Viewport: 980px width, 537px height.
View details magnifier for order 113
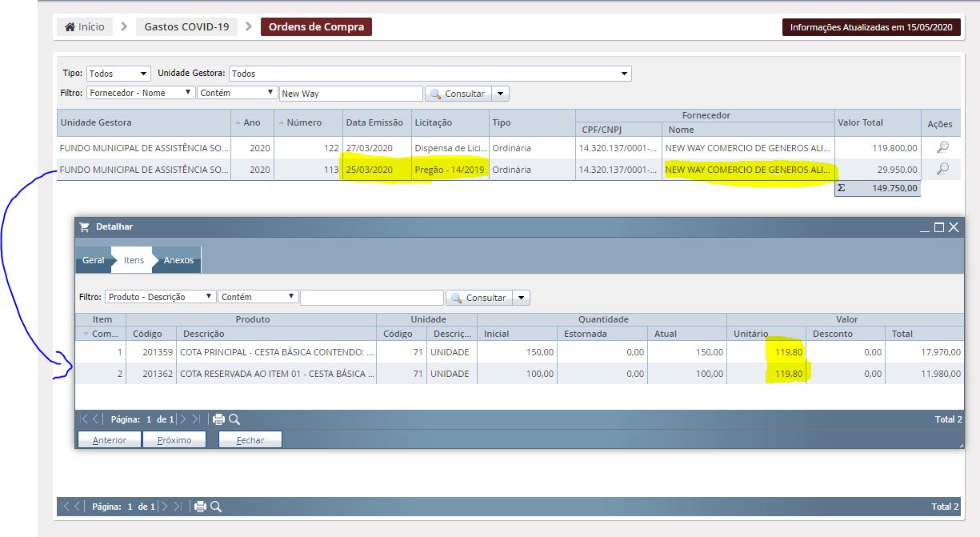point(942,169)
